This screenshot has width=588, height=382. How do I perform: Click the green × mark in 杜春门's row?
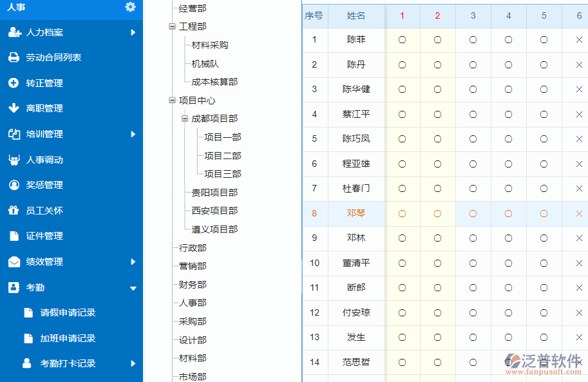579,189
